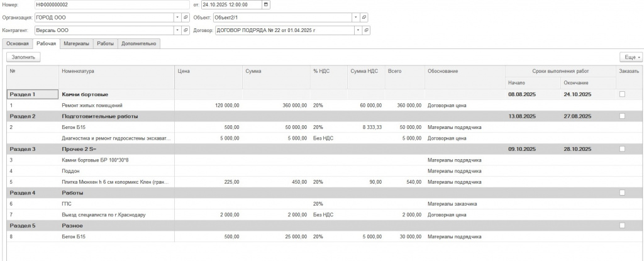Click the 8 333,33 Сумма НДС cell

[366, 127]
